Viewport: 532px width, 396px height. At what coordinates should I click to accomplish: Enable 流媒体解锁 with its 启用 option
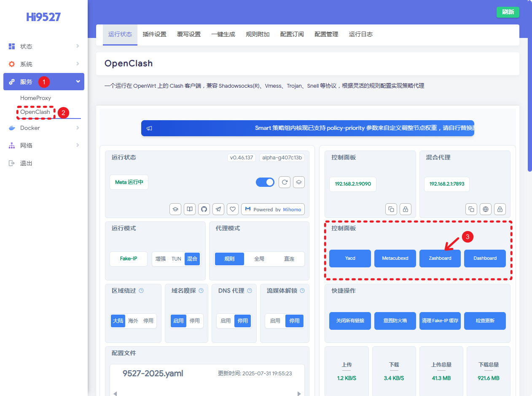[275, 321]
